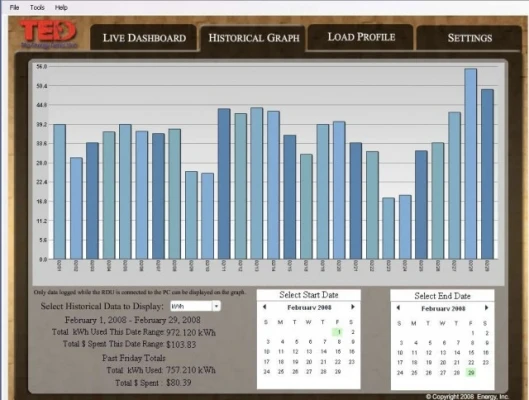Screen dimensions: 529x400
Task: Open the kWh historical data dropdown
Action: [x=195, y=306]
